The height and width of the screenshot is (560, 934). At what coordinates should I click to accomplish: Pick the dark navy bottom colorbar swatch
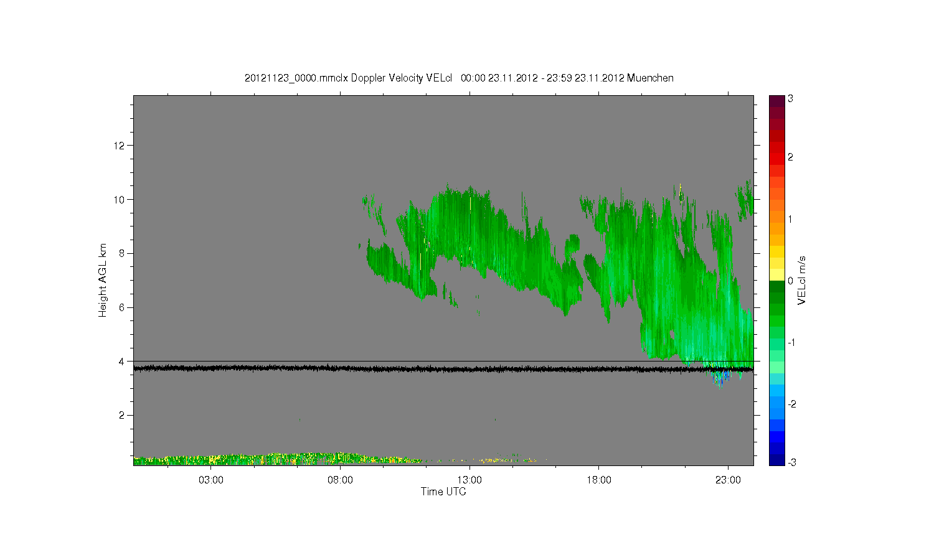776,460
